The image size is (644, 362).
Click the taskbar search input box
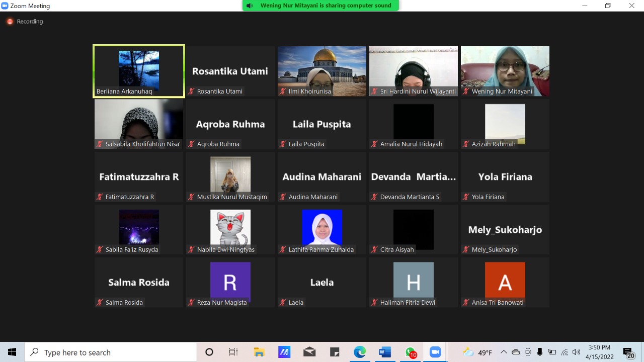111,352
